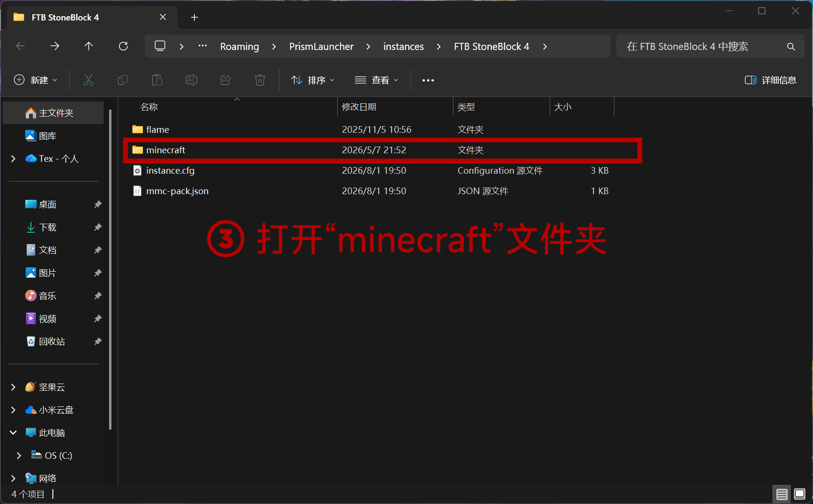Click the Rename icon in toolbar
The height and width of the screenshot is (504, 813).
coord(191,80)
